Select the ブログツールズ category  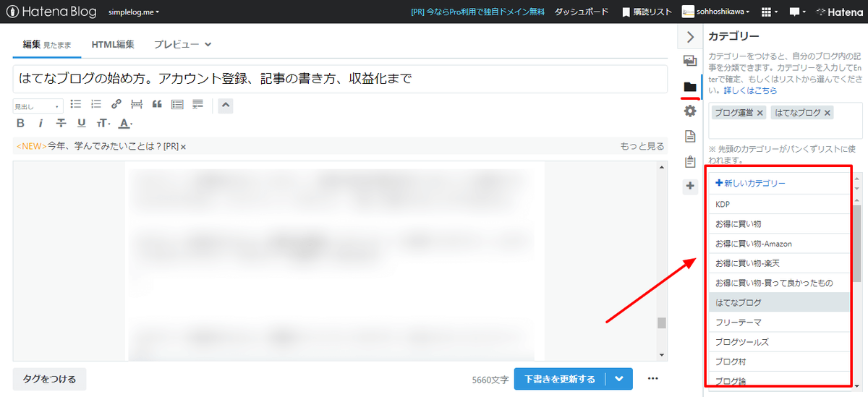[778, 341]
